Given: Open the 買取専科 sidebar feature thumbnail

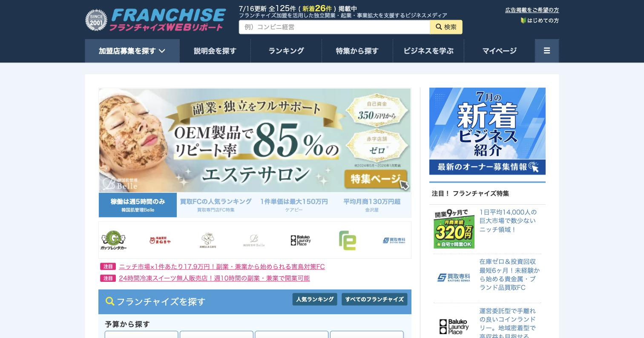Looking at the screenshot, I should pyautogui.click(x=454, y=278).
